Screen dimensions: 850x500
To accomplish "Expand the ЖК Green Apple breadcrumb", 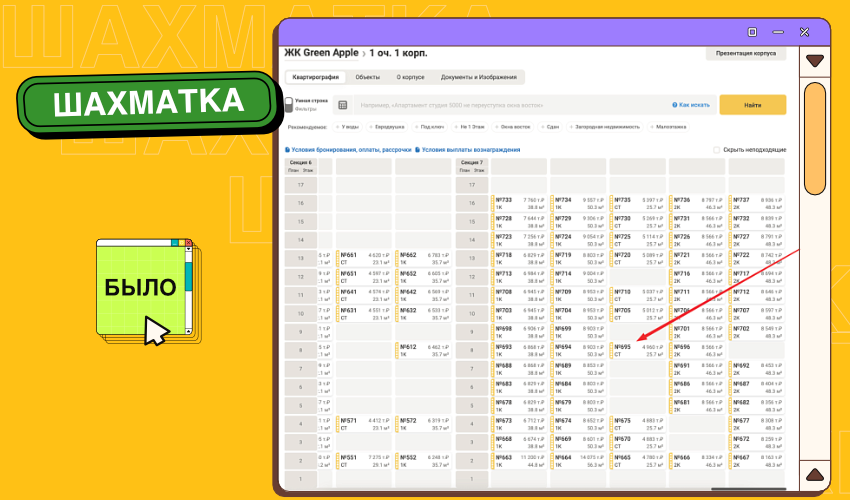I will (x=323, y=52).
